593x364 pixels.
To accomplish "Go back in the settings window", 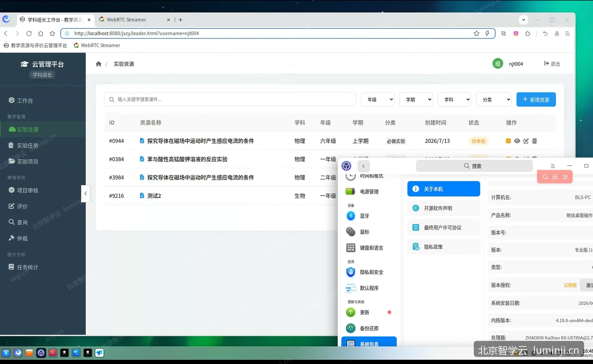I will (364, 166).
